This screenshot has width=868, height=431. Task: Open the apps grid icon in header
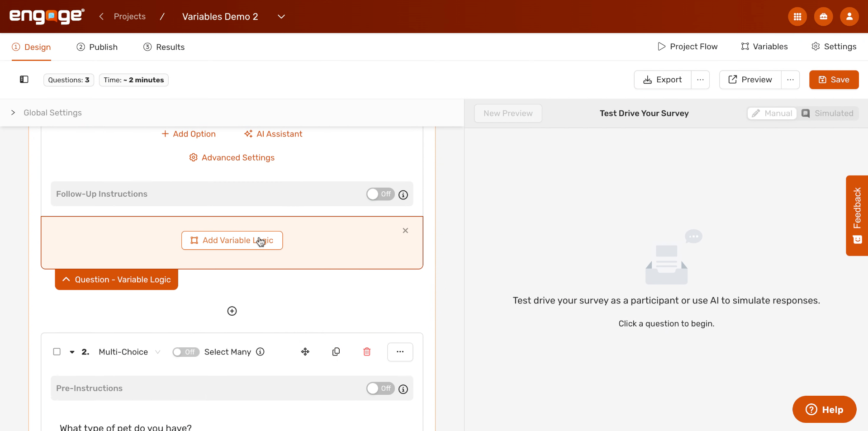(x=797, y=17)
